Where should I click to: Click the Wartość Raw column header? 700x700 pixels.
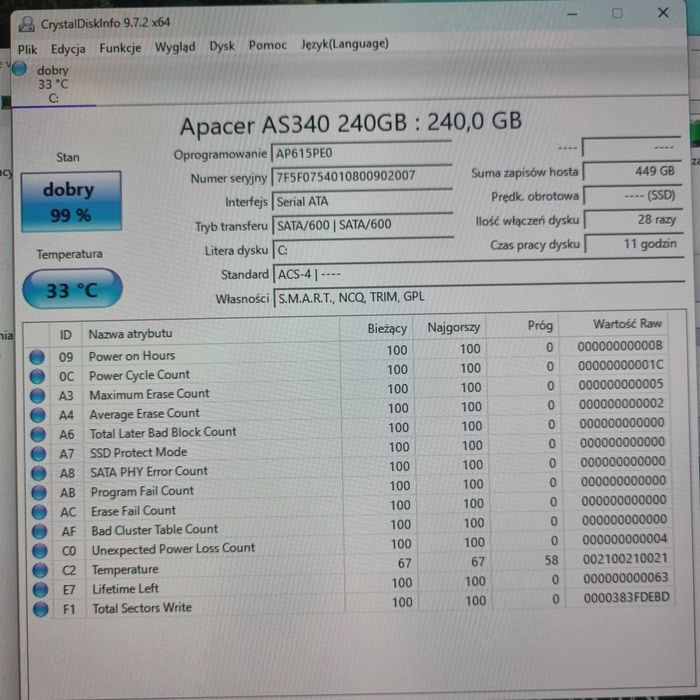point(613,324)
